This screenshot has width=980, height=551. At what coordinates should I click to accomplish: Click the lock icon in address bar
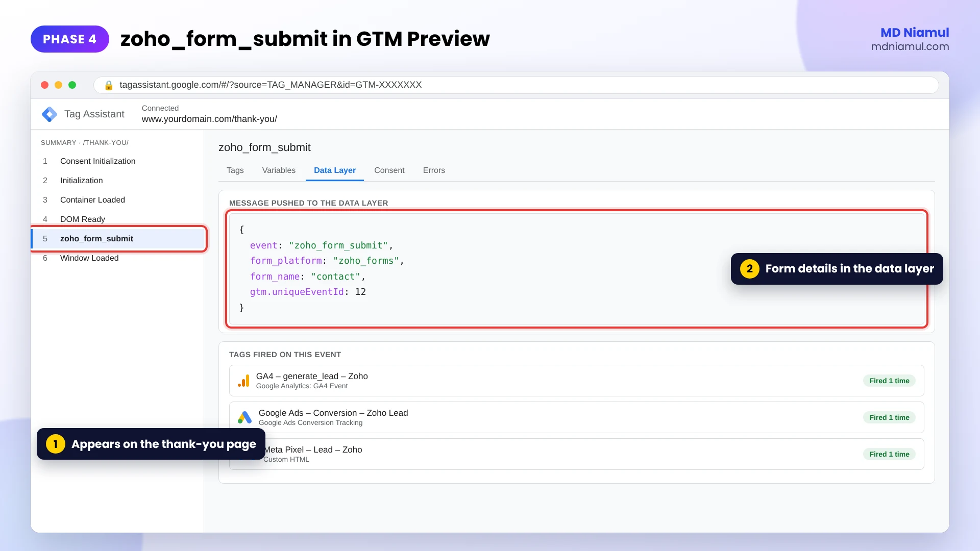(x=109, y=85)
